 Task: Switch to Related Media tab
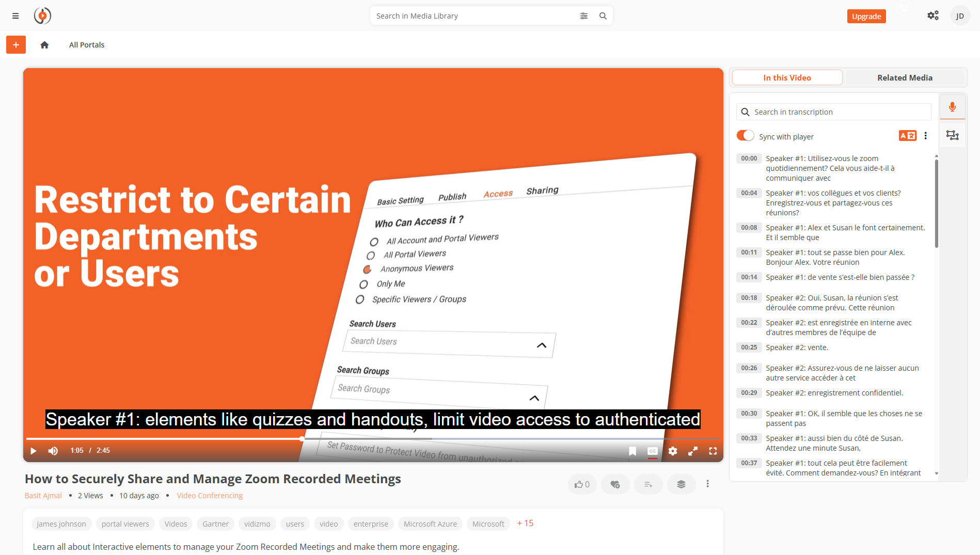[905, 78]
